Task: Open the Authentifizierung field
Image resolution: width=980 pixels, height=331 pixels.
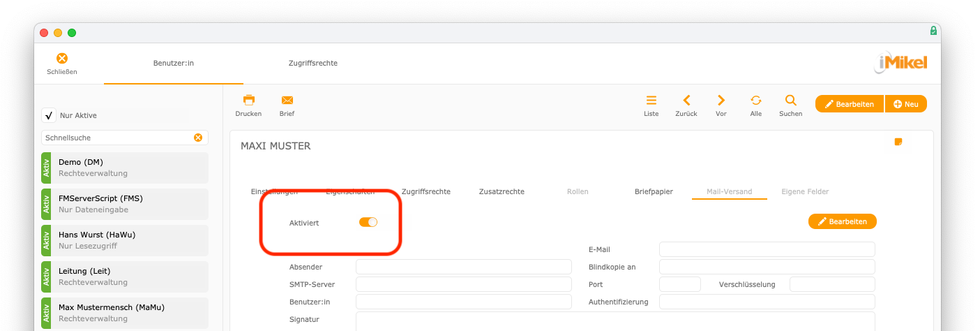Action: coord(767,302)
